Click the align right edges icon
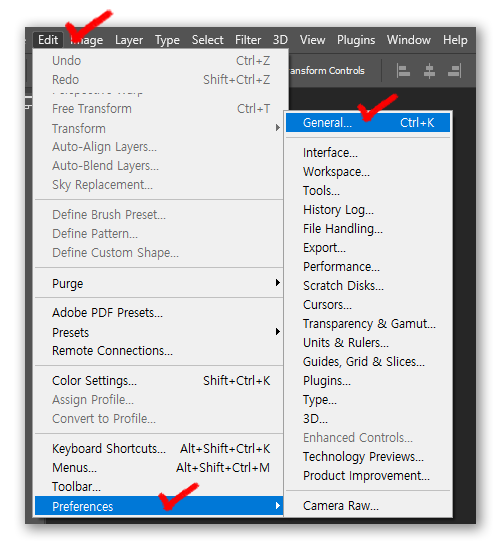 pos(454,71)
